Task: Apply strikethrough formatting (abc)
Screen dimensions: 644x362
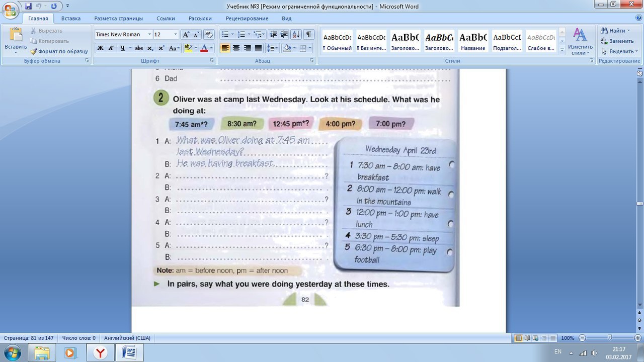Action: (139, 48)
